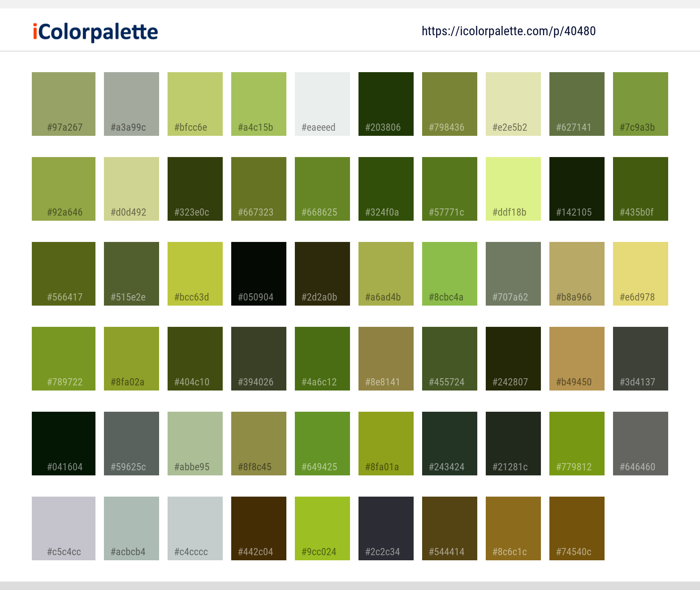Pick the #59625c swatch
This screenshot has height=590, width=700.
(x=132, y=444)
